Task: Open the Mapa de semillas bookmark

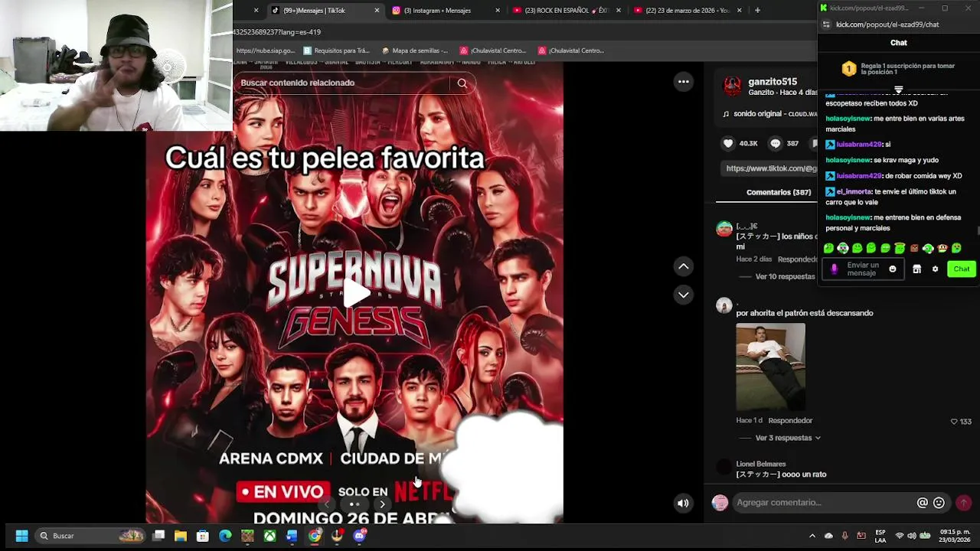Action: [414, 51]
